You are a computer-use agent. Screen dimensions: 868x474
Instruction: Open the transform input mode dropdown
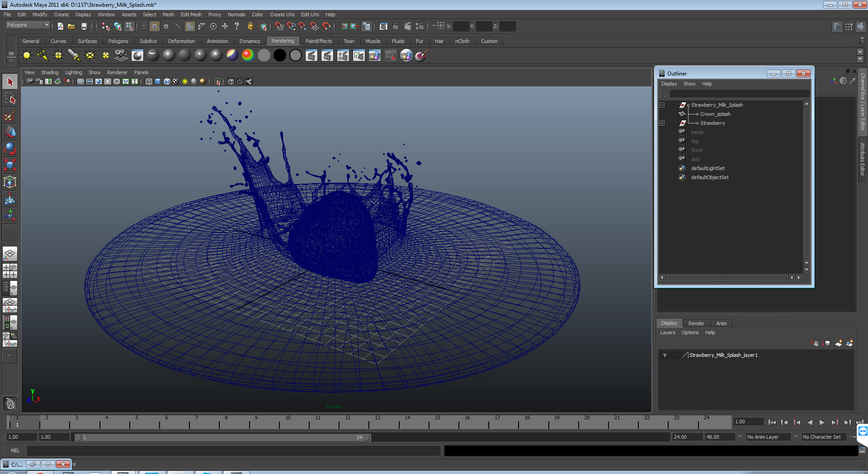point(434,26)
